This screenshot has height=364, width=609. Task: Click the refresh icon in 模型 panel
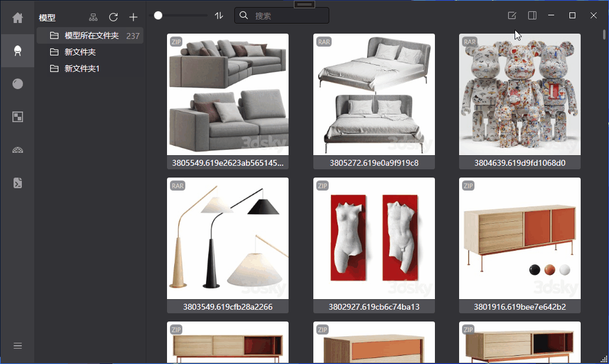click(113, 18)
